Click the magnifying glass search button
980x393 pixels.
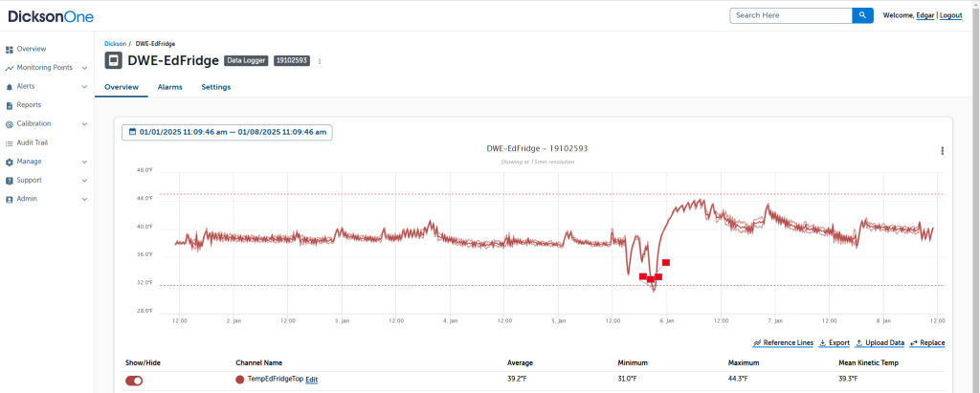point(862,15)
